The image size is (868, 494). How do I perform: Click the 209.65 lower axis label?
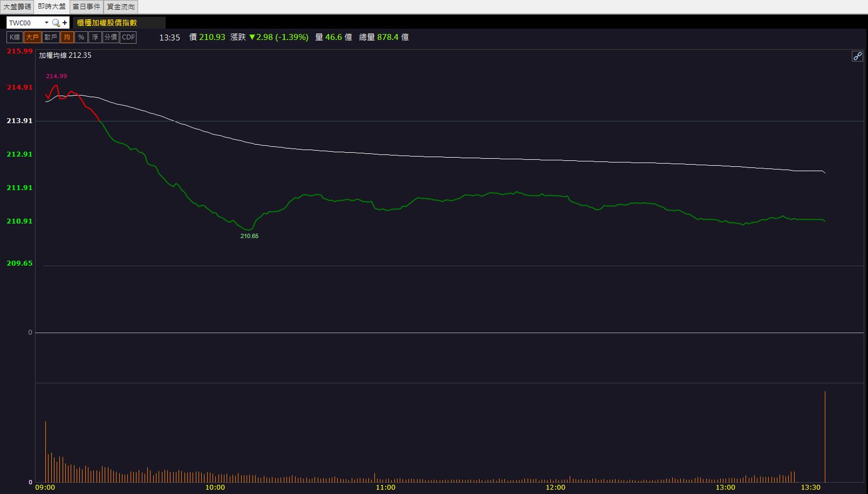(x=19, y=263)
